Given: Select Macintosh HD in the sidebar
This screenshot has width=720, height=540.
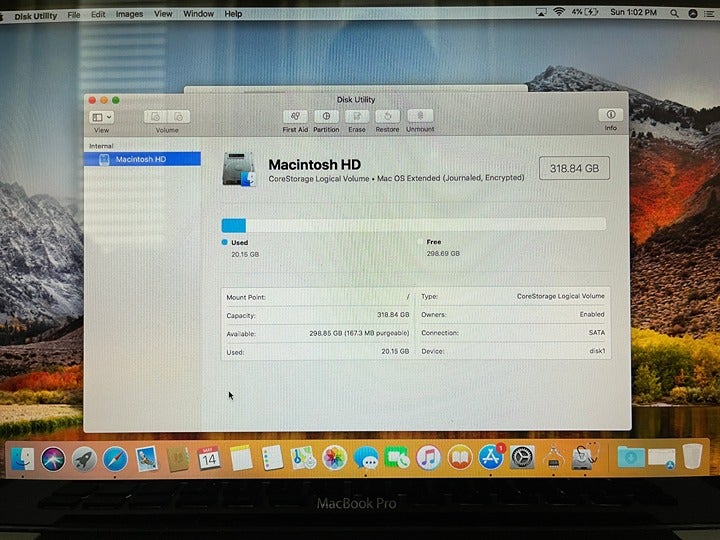Looking at the screenshot, I should (142, 159).
